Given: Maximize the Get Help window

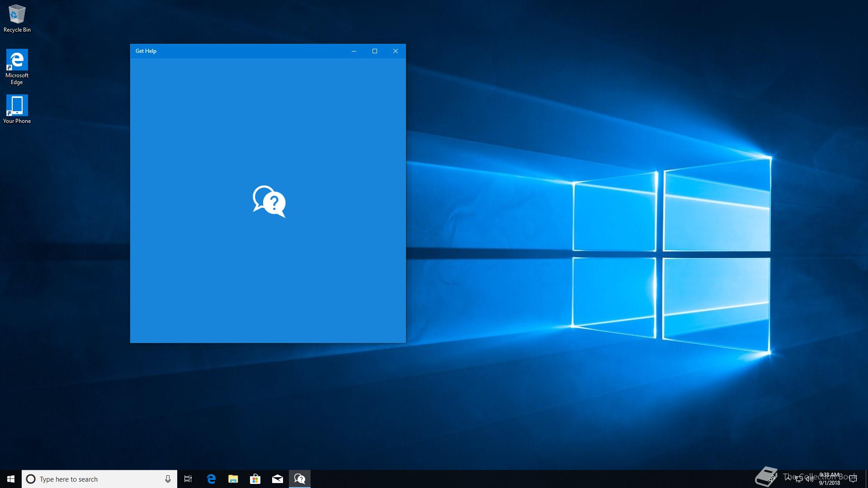Looking at the screenshot, I should coord(375,51).
